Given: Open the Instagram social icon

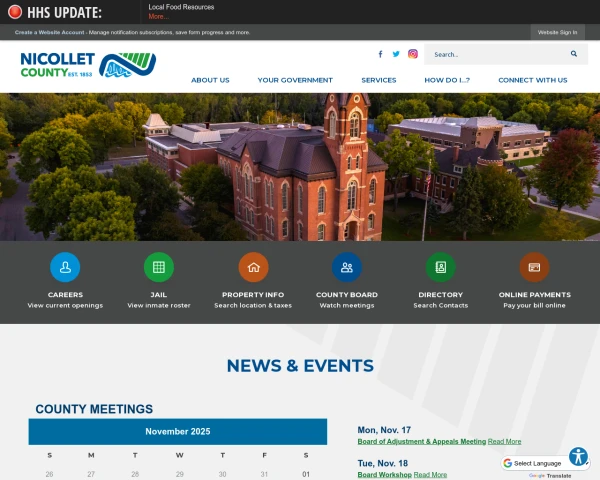Looking at the screenshot, I should pos(412,54).
